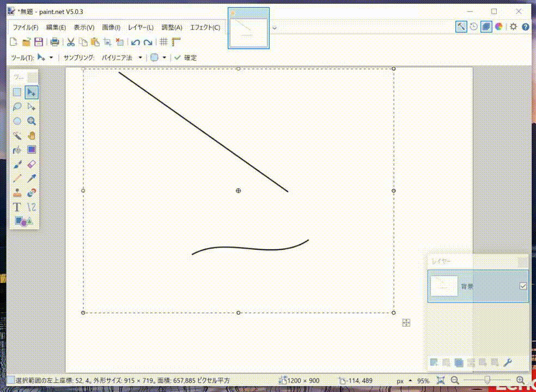Open the 調整(A) menu

click(172, 28)
